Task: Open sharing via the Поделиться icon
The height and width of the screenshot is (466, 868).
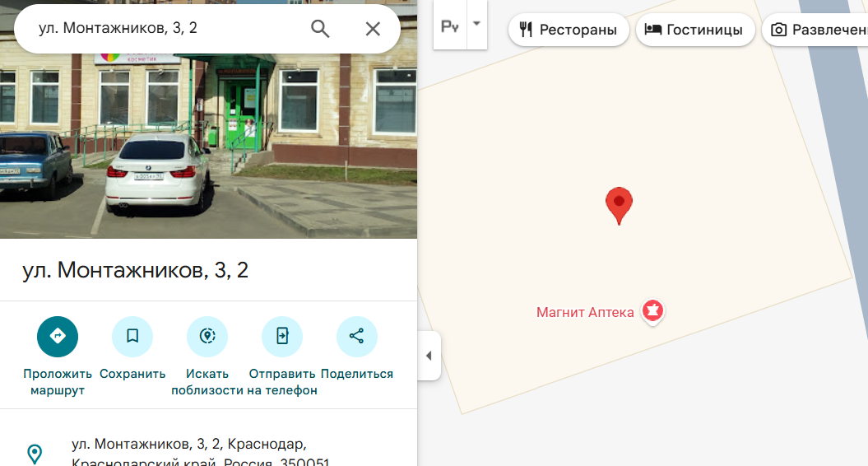Action: (x=357, y=336)
